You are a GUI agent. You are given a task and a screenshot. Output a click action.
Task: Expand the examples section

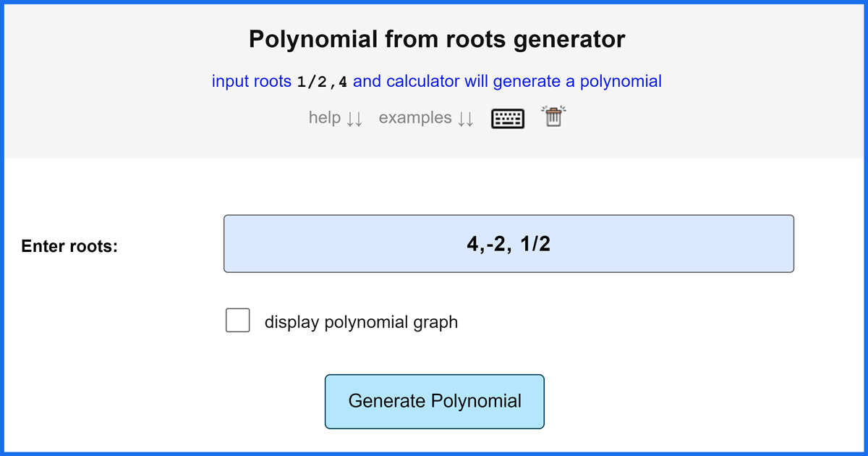[426, 117]
